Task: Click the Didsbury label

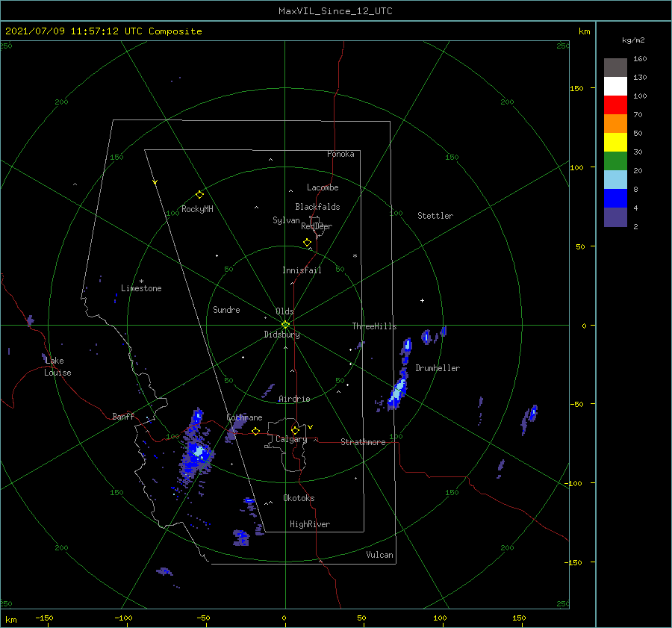Action: 281,335
